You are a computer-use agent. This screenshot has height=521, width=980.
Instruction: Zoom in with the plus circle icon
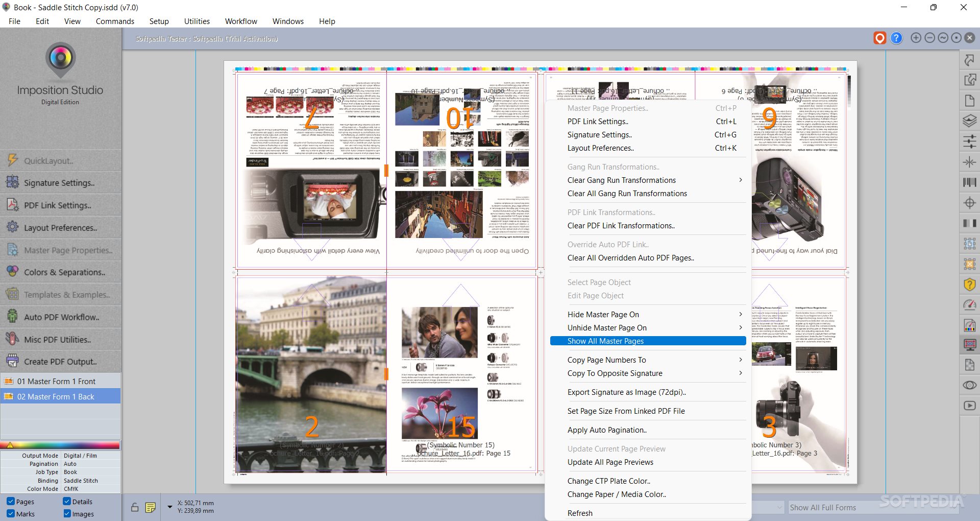click(x=916, y=38)
